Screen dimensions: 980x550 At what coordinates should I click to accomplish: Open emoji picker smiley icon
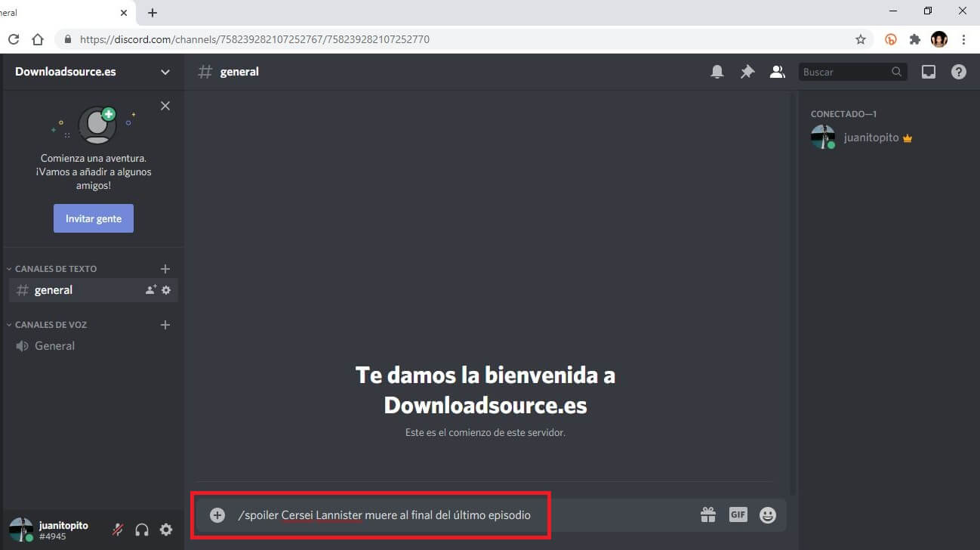(x=768, y=515)
